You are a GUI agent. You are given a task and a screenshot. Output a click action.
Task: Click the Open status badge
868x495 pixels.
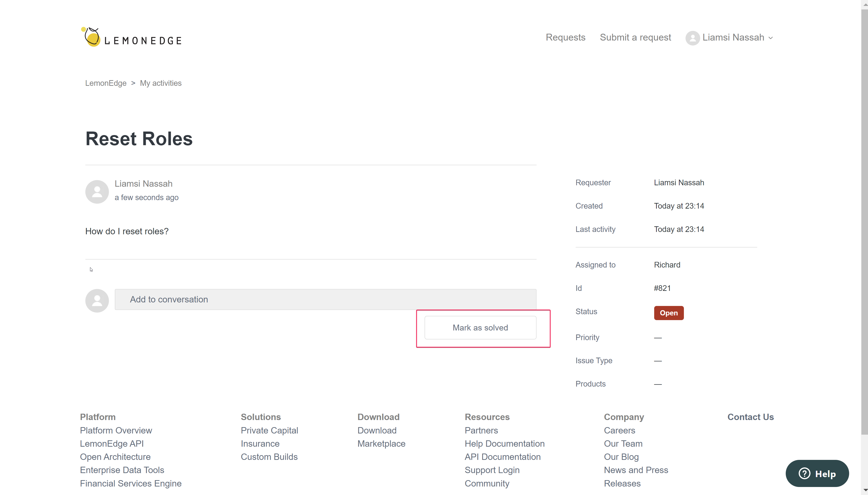(669, 313)
